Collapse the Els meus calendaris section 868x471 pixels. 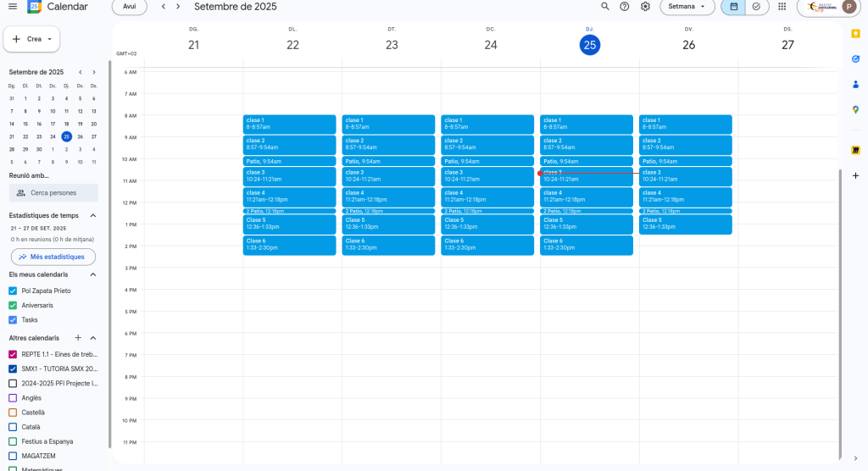click(93, 274)
